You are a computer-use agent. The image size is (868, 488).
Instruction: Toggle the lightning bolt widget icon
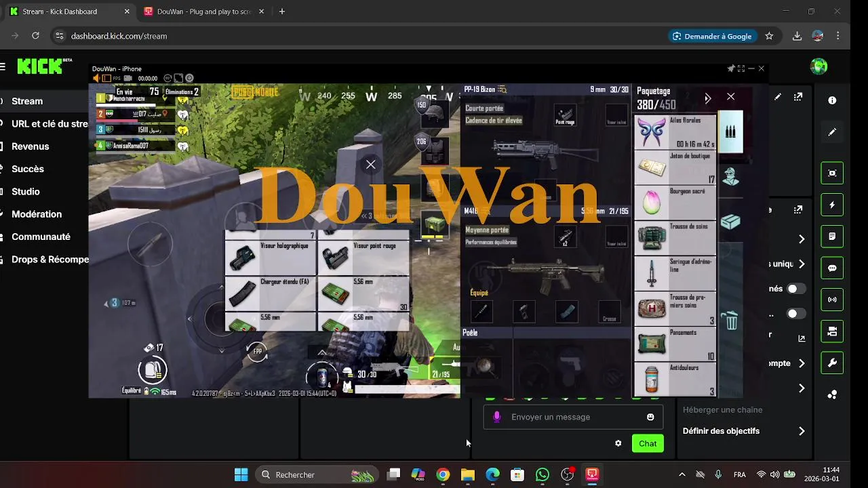point(832,205)
